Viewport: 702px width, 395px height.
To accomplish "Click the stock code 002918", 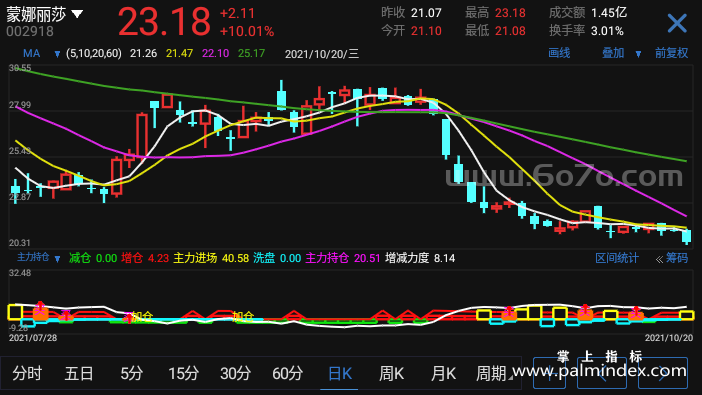I will click(30, 31).
